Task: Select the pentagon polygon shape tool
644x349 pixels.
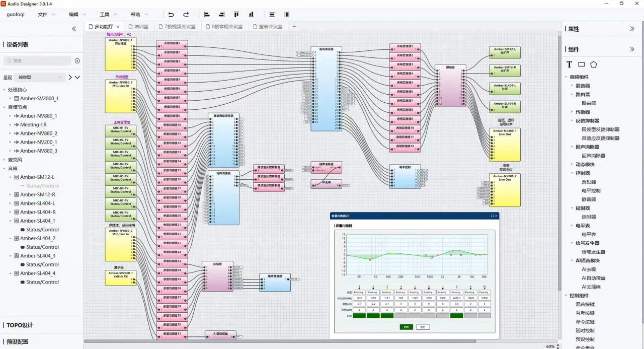Action: (594, 64)
